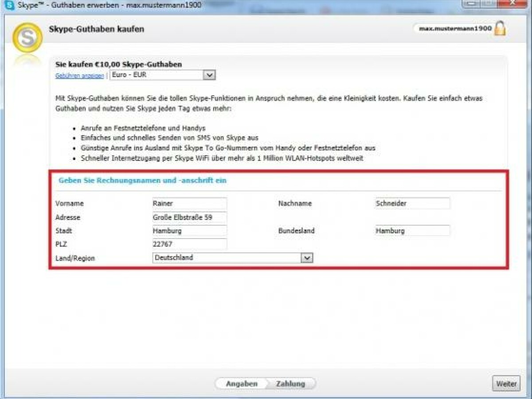Switch to the Angaben step tab
The height and width of the screenshot is (399, 532).
(242, 384)
